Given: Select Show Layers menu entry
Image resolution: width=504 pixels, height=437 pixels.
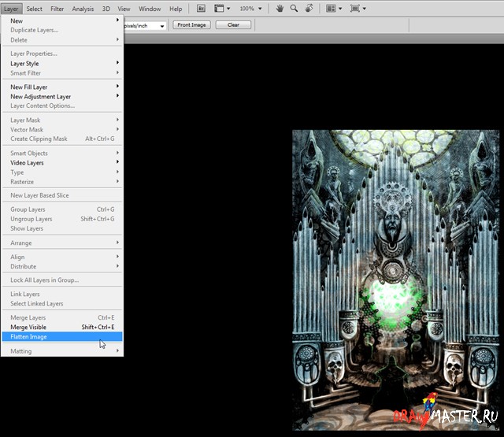Looking at the screenshot, I should (62, 228).
